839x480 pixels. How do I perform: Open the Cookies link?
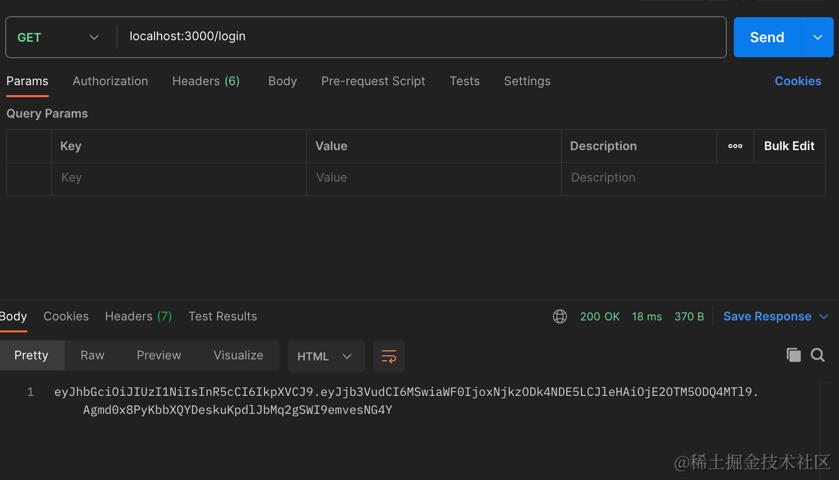(797, 81)
